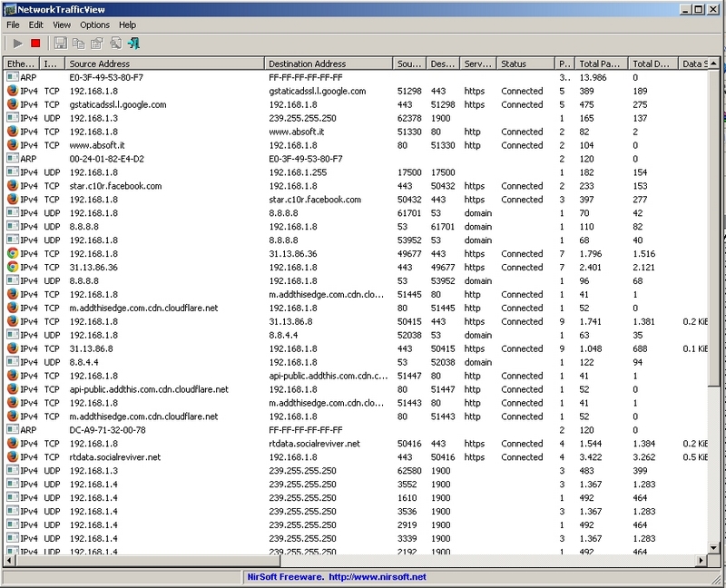Sort by Status column header
This screenshot has width=726, height=588.
click(525, 64)
